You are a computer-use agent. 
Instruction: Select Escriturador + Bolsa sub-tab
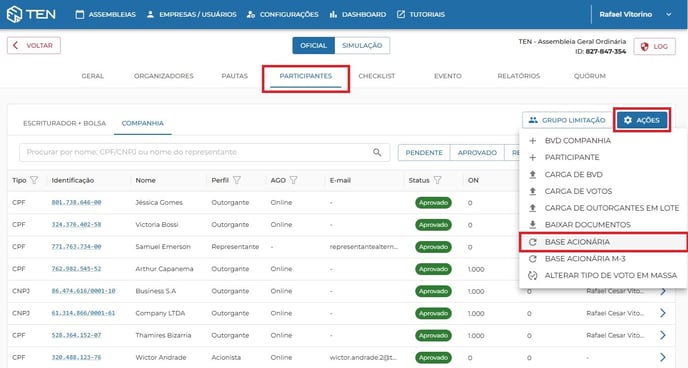tap(64, 123)
